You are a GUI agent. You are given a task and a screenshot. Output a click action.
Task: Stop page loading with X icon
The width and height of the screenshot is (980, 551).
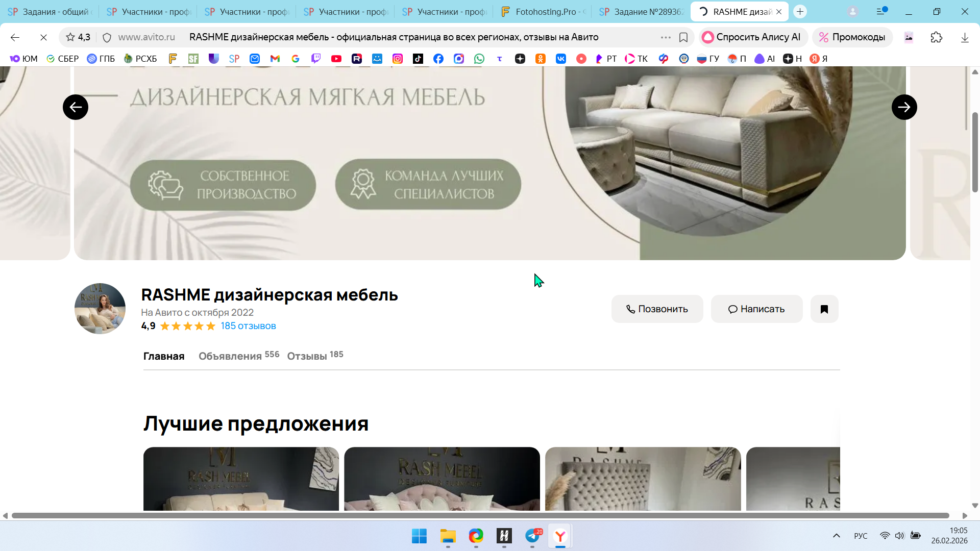pos(43,37)
